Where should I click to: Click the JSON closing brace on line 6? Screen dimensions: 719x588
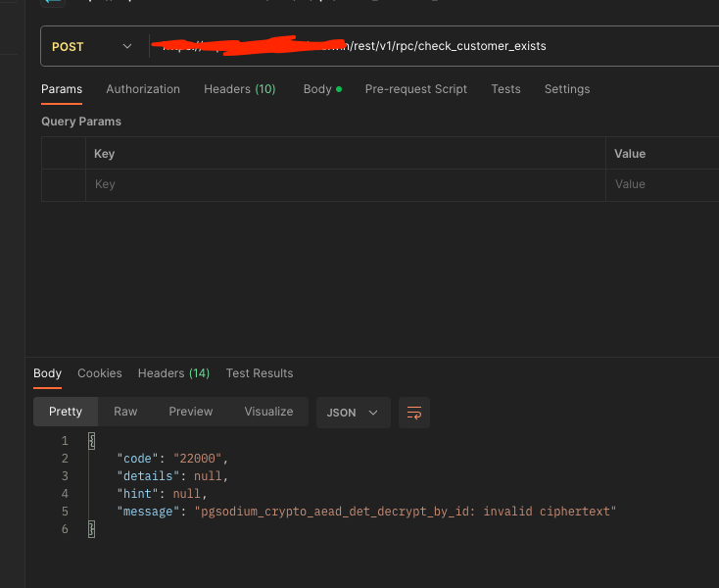(92, 529)
